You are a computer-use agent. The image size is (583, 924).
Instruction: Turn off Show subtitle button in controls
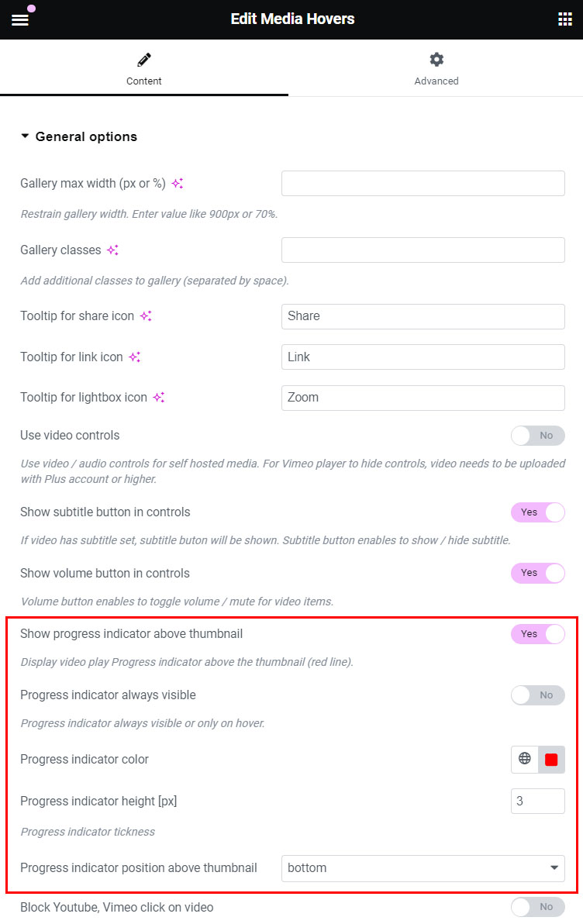537,512
